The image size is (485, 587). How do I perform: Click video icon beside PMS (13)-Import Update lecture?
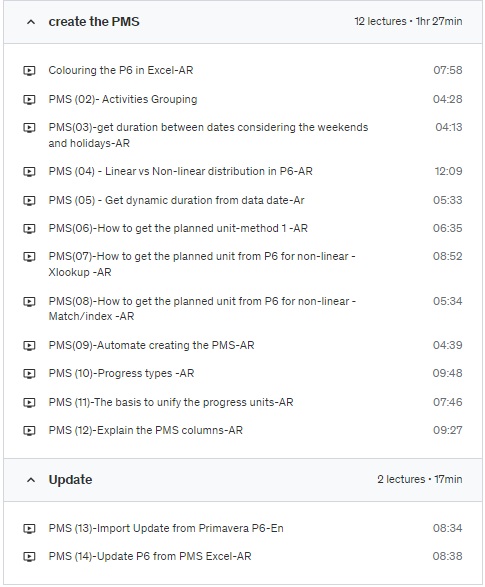pyautogui.click(x=29, y=528)
